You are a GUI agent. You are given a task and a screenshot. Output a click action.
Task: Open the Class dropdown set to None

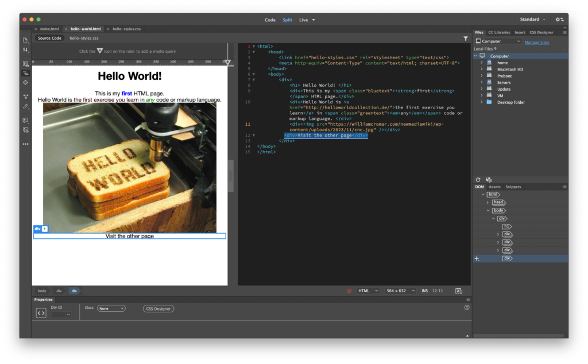tap(111, 308)
